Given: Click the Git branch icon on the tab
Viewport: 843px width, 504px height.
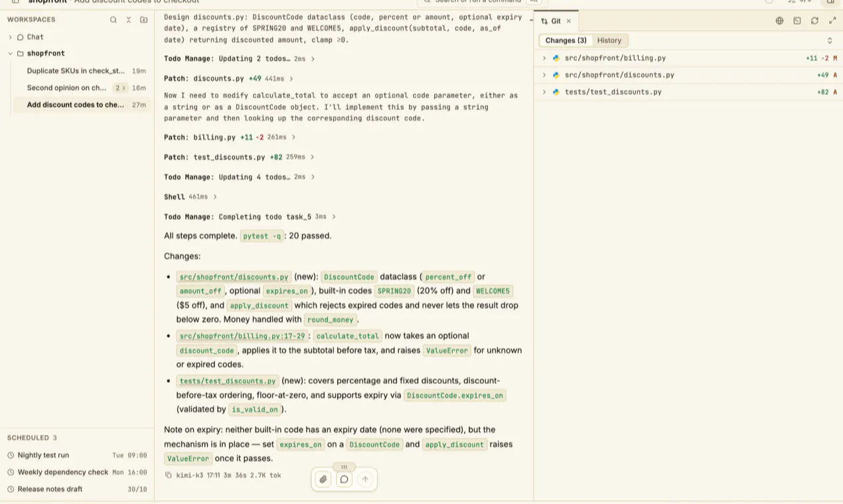Looking at the screenshot, I should pyautogui.click(x=544, y=21).
